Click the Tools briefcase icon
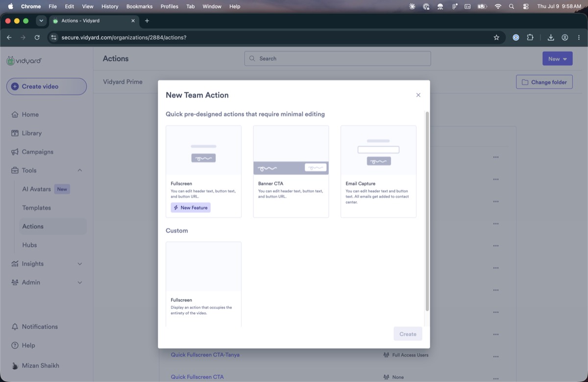Image resolution: width=588 pixels, height=382 pixels. 15,170
